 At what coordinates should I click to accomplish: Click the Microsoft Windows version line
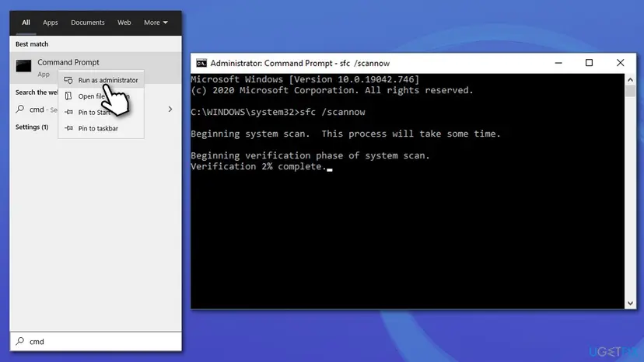(x=305, y=79)
